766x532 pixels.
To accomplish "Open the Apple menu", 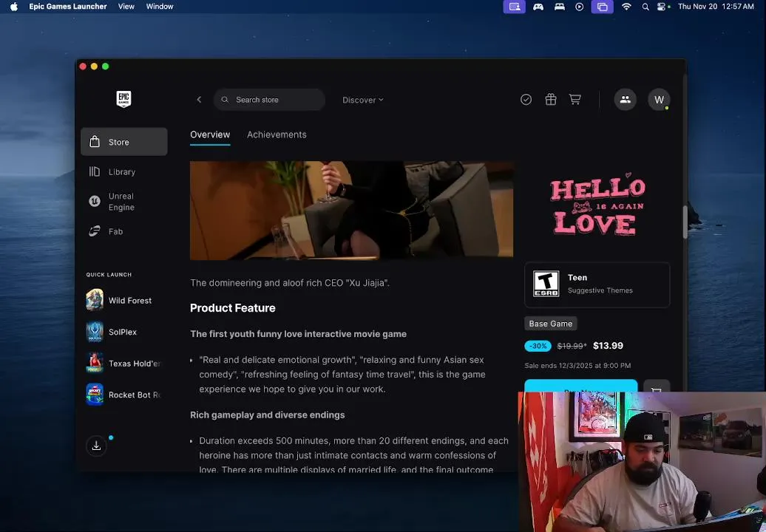I will [13, 7].
